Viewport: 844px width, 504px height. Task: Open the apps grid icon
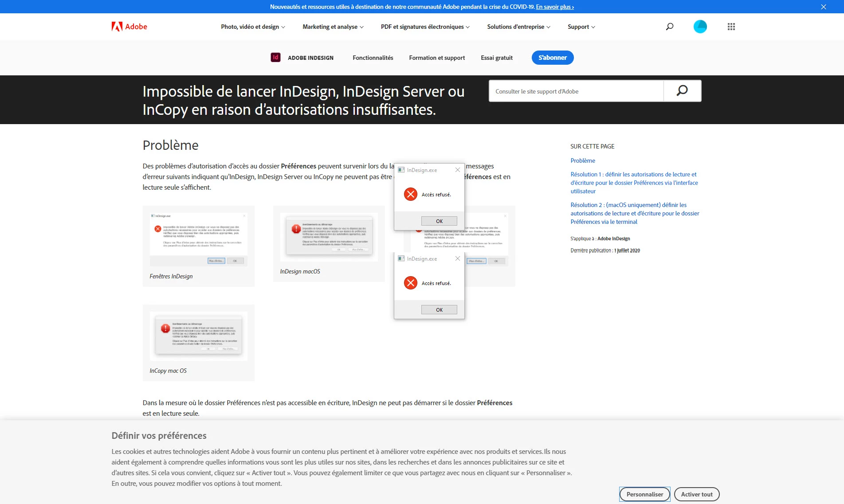coord(731,27)
